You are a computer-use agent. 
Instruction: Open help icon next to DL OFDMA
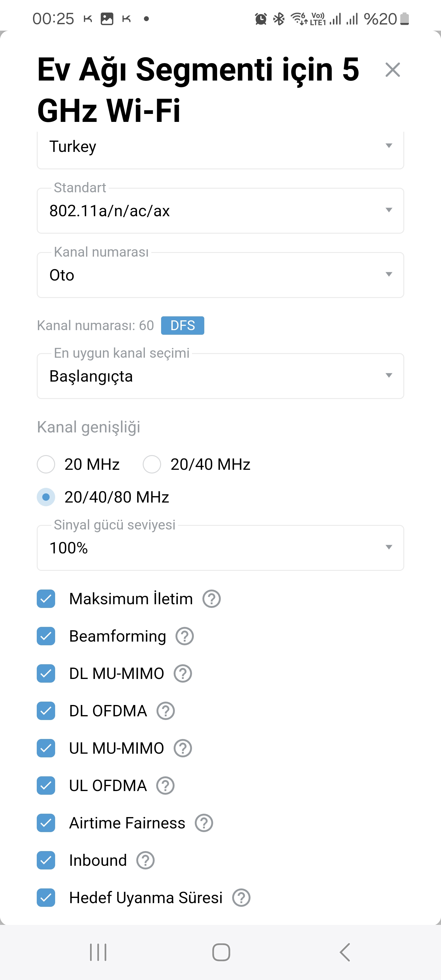(165, 710)
